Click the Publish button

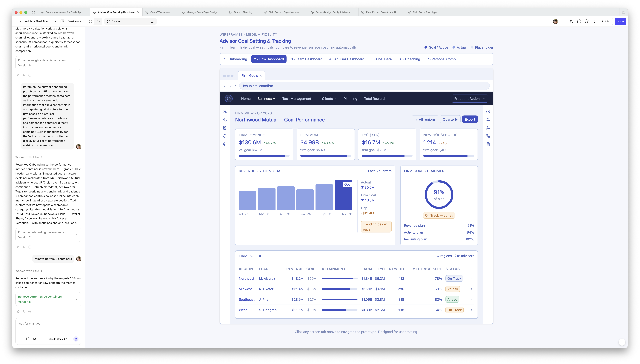(606, 21)
